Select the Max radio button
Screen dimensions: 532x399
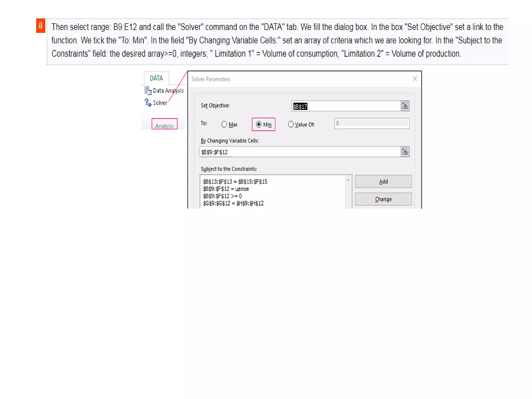(x=224, y=124)
